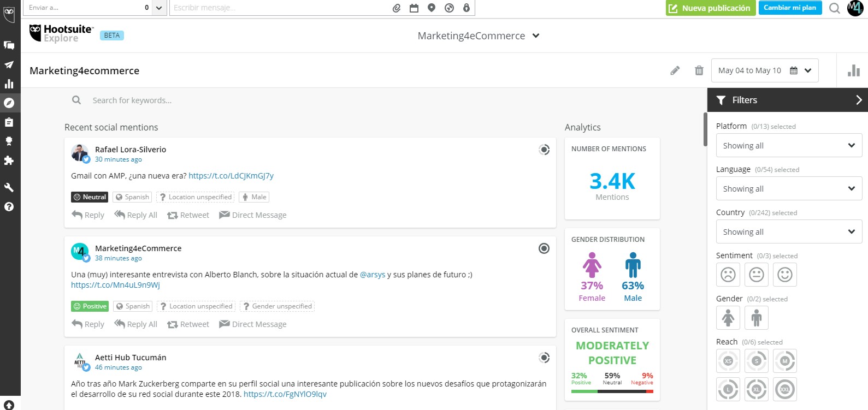Open targeting globe icon in composer
The width and height of the screenshot is (868, 410).
tap(449, 8)
